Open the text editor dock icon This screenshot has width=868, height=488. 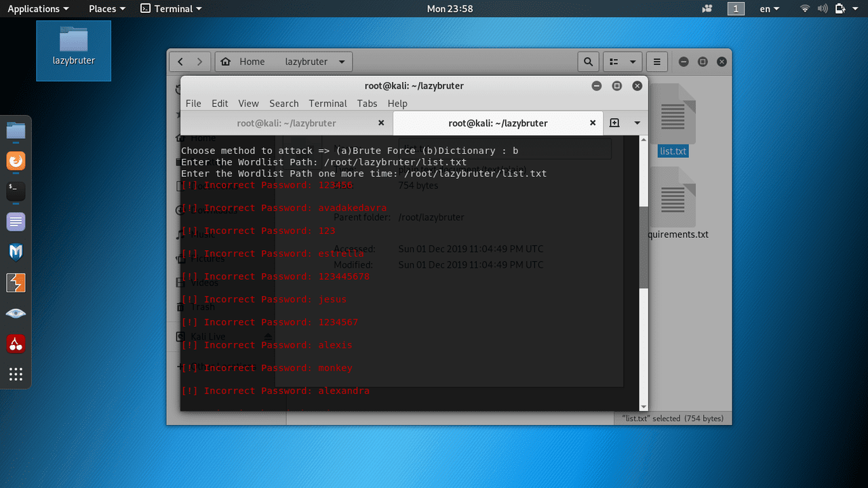coord(16,222)
